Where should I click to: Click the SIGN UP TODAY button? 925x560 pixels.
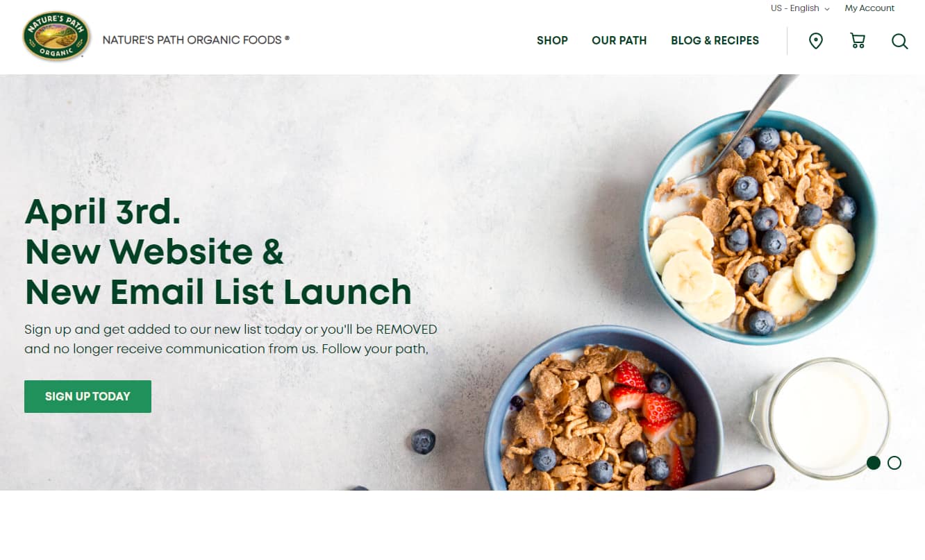click(x=87, y=396)
